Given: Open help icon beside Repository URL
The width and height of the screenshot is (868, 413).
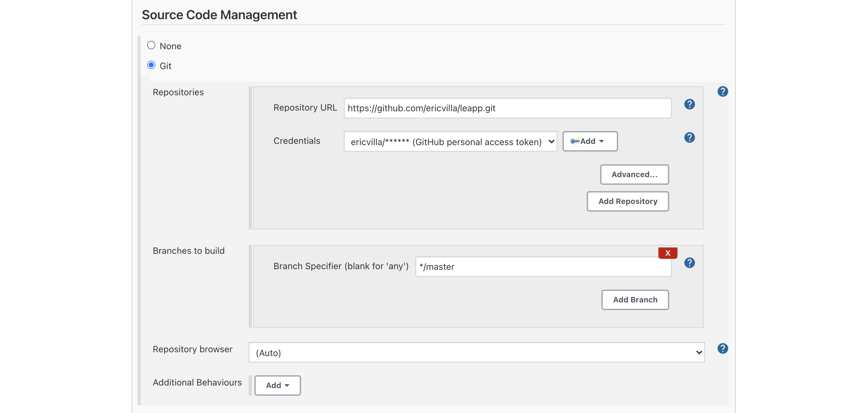Looking at the screenshot, I should point(689,104).
